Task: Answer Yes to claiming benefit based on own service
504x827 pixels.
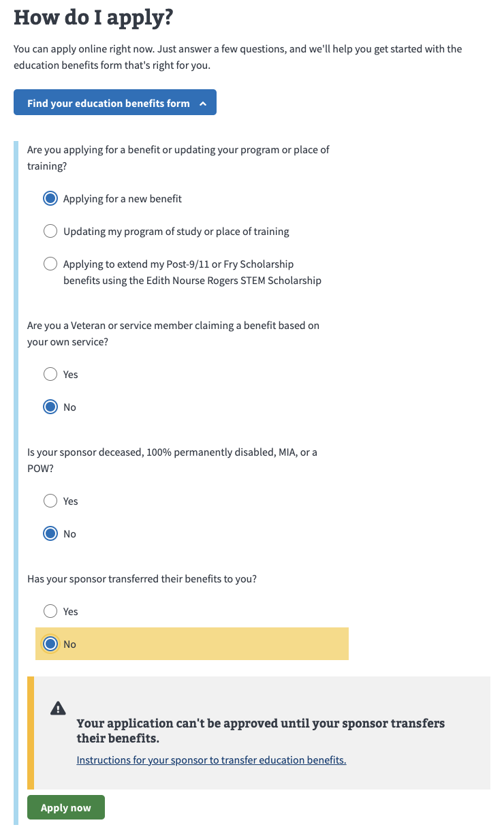Action: (50, 374)
